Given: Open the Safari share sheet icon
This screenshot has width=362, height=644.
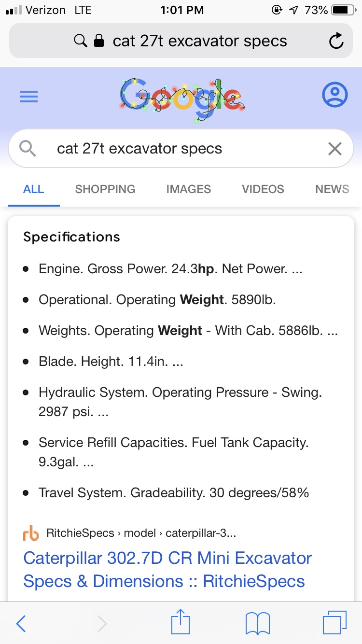Looking at the screenshot, I should point(181,622).
